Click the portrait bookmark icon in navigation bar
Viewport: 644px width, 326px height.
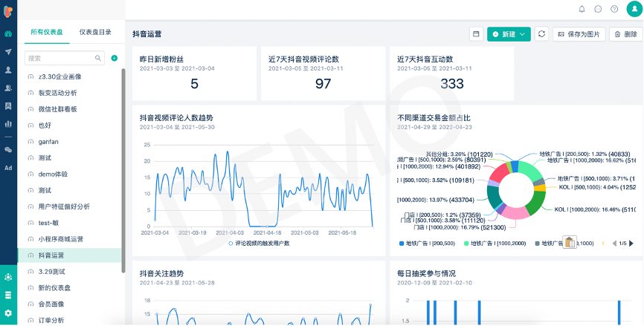point(8,105)
